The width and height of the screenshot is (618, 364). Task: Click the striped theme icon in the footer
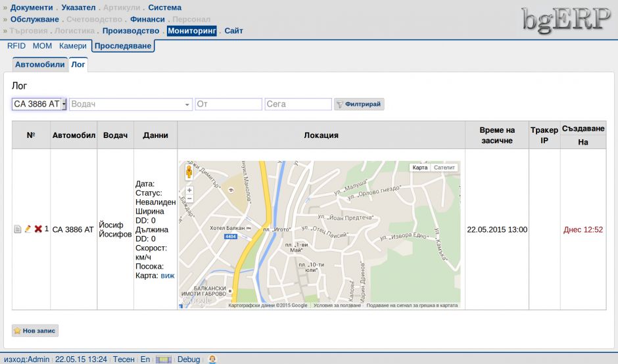[164, 359]
